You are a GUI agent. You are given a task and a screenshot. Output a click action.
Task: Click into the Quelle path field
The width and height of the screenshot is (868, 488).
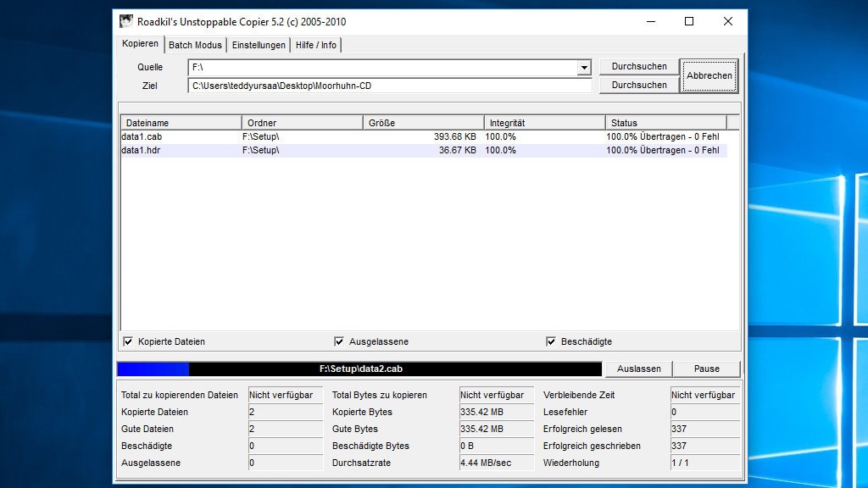click(383, 68)
